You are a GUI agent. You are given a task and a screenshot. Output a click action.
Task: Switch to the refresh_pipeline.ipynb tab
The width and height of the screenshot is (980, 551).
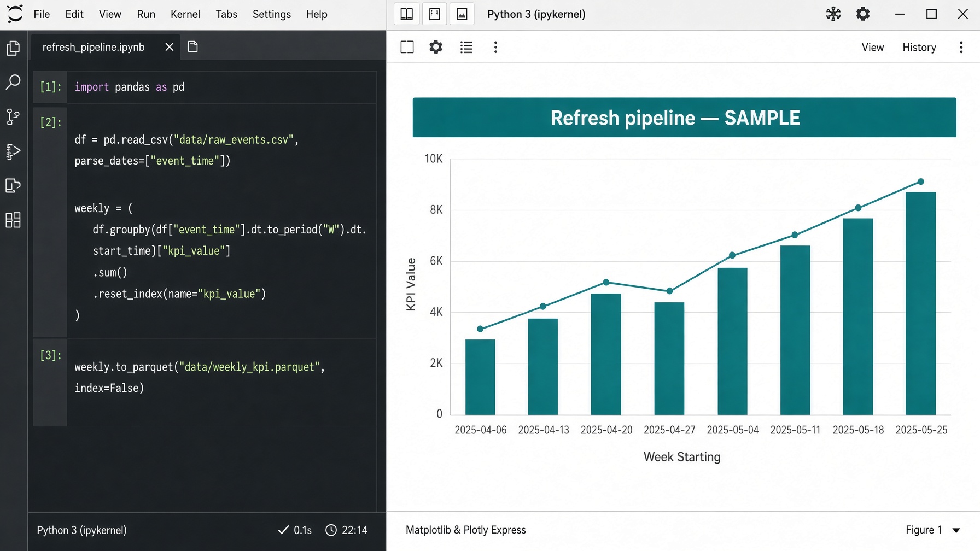point(94,47)
